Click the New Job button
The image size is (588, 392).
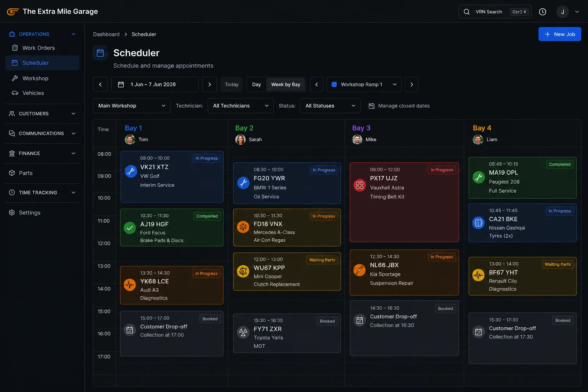pos(560,34)
